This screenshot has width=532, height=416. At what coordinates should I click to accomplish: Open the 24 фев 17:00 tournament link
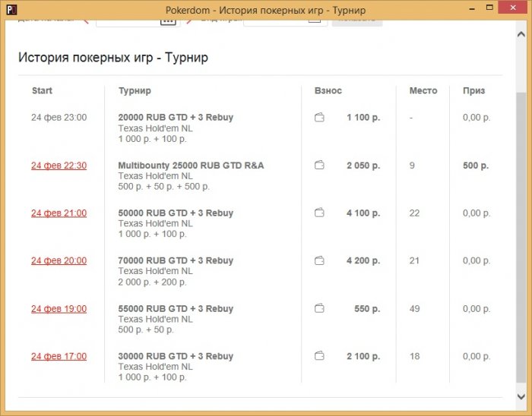coord(59,356)
